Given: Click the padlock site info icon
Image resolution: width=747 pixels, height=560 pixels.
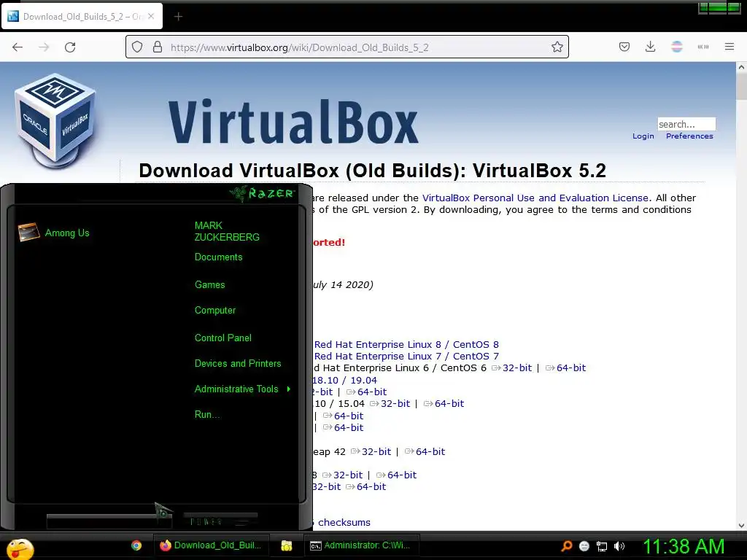Looking at the screenshot, I should pyautogui.click(x=158, y=47).
